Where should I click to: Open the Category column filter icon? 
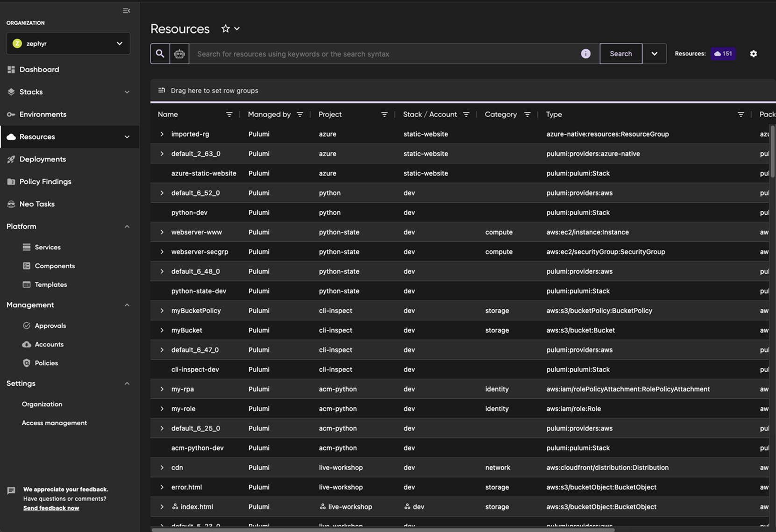pyautogui.click(x=527, y=114)
